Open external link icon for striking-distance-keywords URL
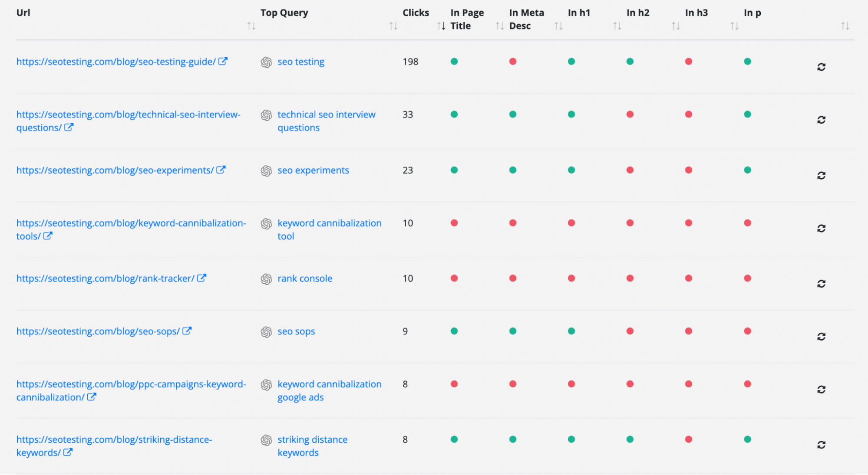 pos(67,452)
